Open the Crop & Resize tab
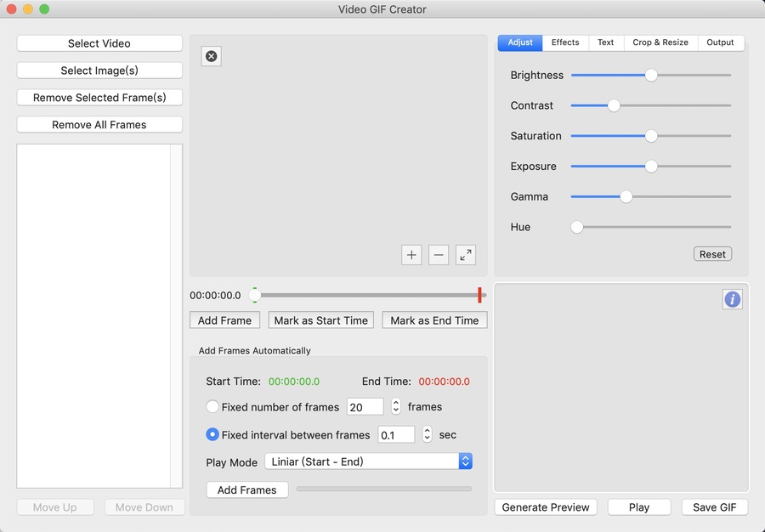 (660, 42)
